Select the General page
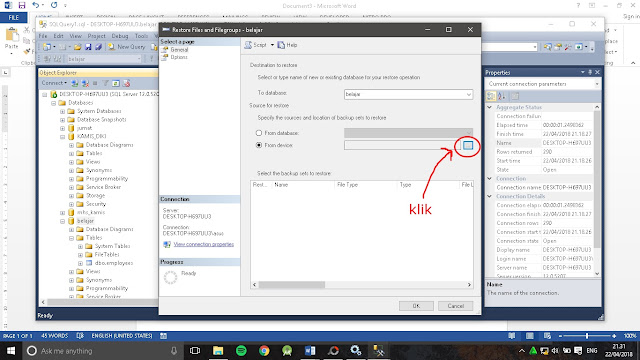The image size is (640, 360). point(179,50)
